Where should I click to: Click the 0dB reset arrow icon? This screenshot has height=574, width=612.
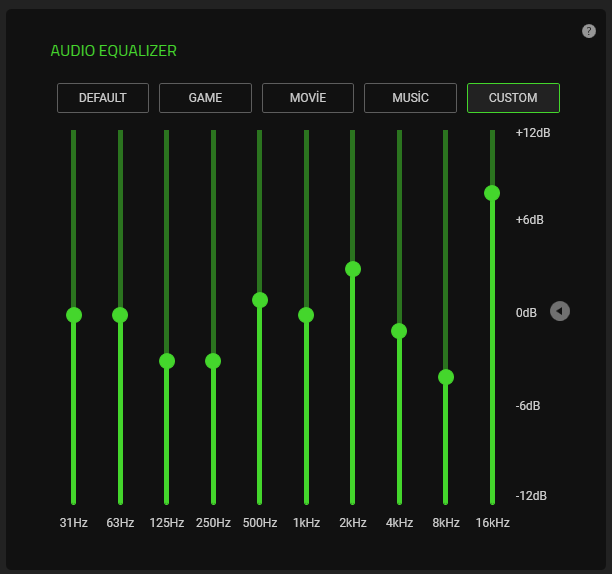pyautogui.click(x=560, y=311)
